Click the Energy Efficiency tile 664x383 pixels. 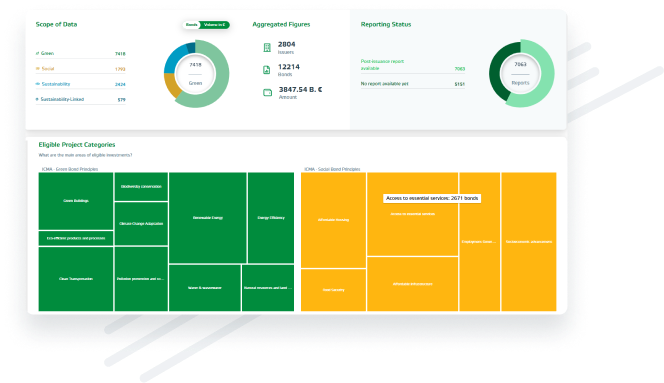coord(271,218)
